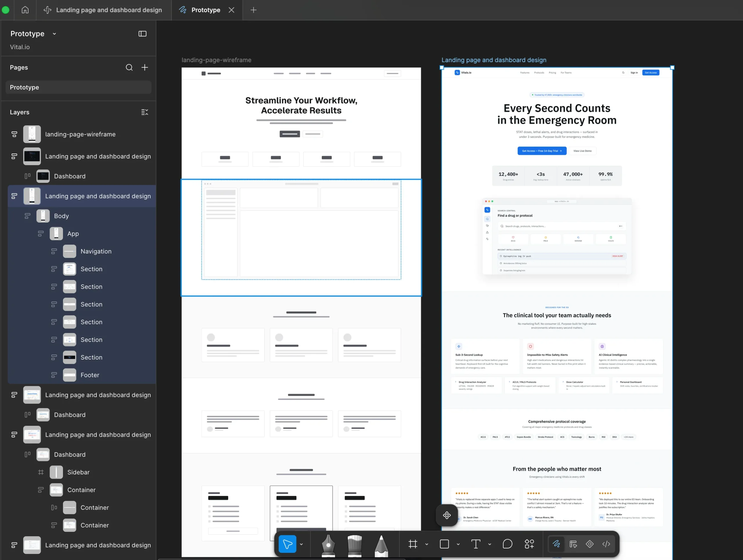The height and width of the screenshot is (560, 743).
Task: Select the Move tool in the bottom toolbar
Action: click(287, 544)
